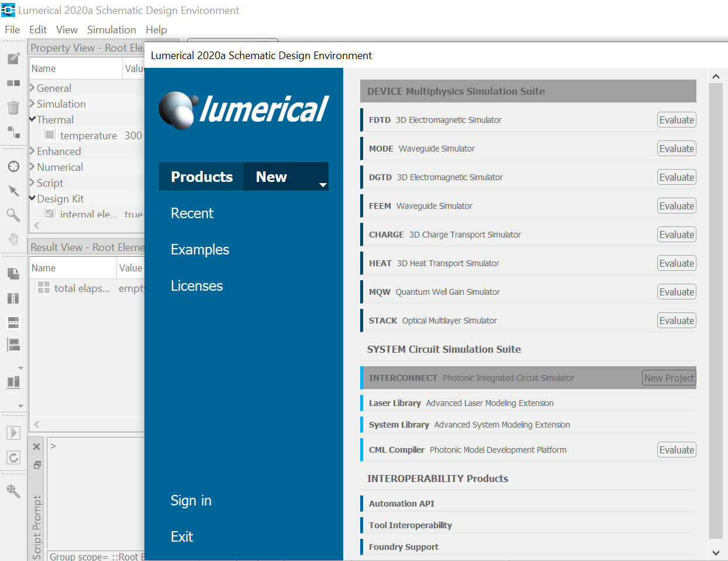The width and height of the screenshot is (728, 561).
Task: Click the Script Prompt input area
Action: tap(96, 493)
